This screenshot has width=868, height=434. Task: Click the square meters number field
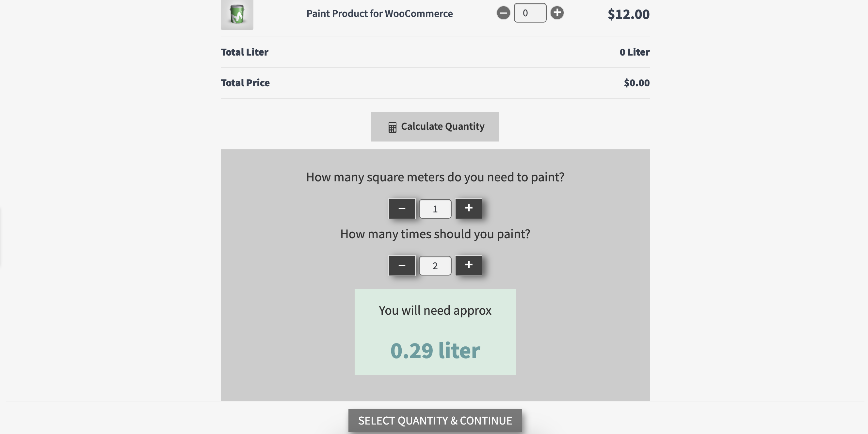(435, 209)
